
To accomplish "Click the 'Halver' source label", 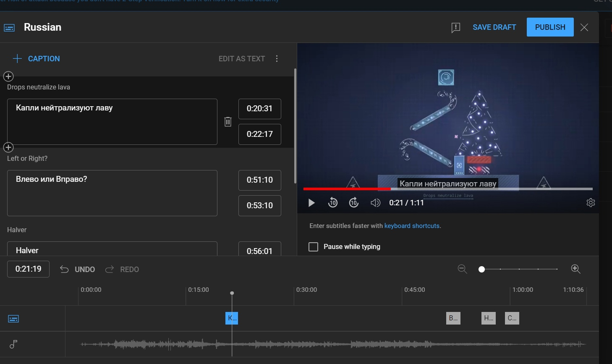I will 17,230.
